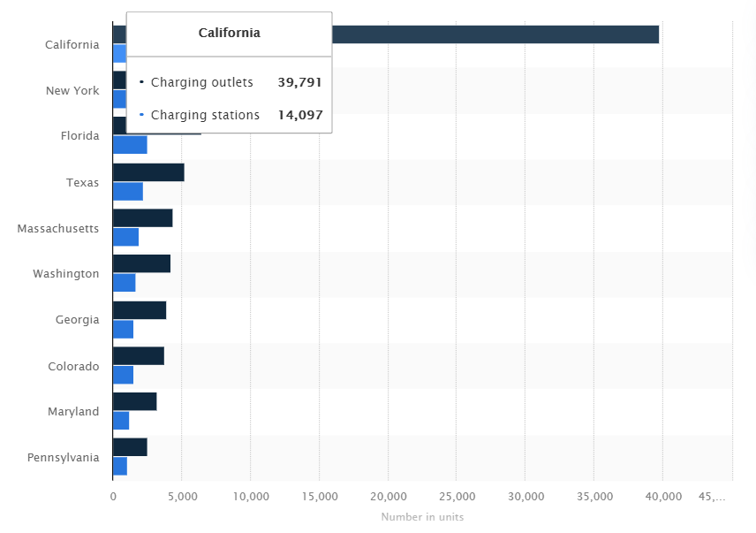Screen dimensions: 756x533
Task: Click the New York axis label
Action: (x=72, y=91)
